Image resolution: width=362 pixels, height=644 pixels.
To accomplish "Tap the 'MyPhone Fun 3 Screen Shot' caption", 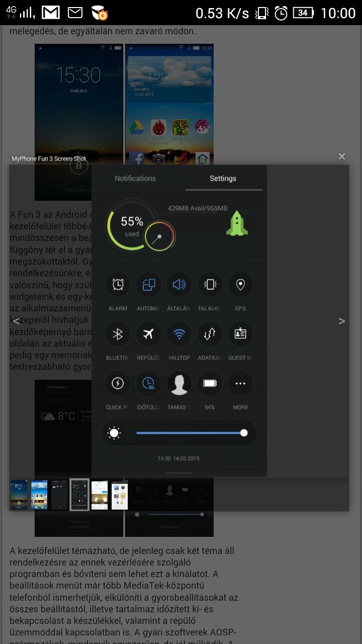I will pyautogui.click(x=49, y=158).
